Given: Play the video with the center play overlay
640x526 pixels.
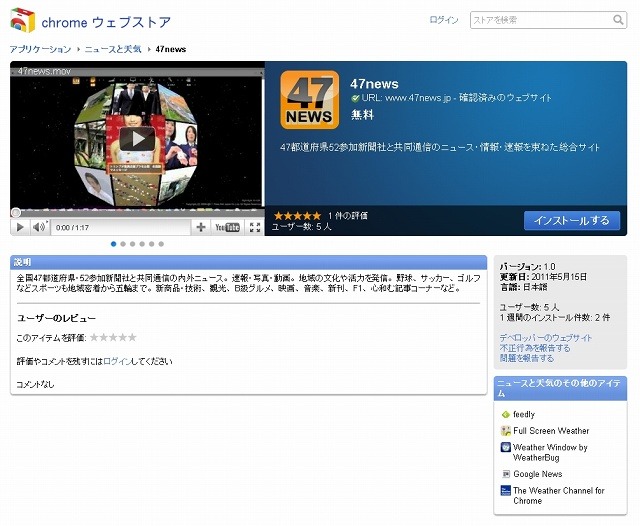Looking at the screenshot, I should (x=137, y=139).
